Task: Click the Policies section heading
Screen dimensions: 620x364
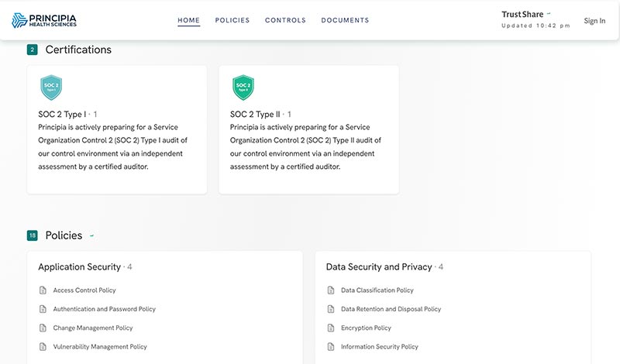Action: [x=64, y=235]
